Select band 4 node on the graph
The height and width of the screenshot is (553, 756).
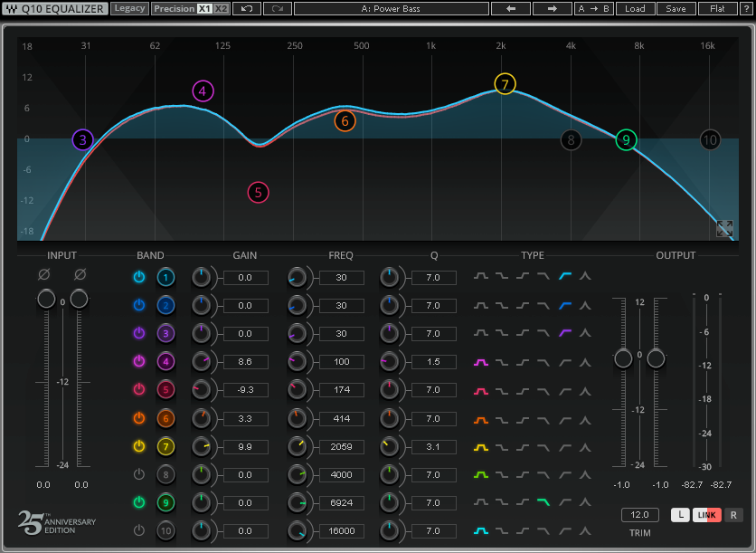pos(203,91)
